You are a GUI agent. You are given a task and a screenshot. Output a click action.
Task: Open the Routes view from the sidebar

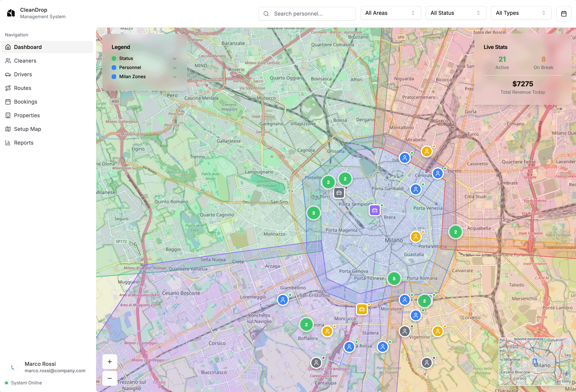(x=22, y=88)
